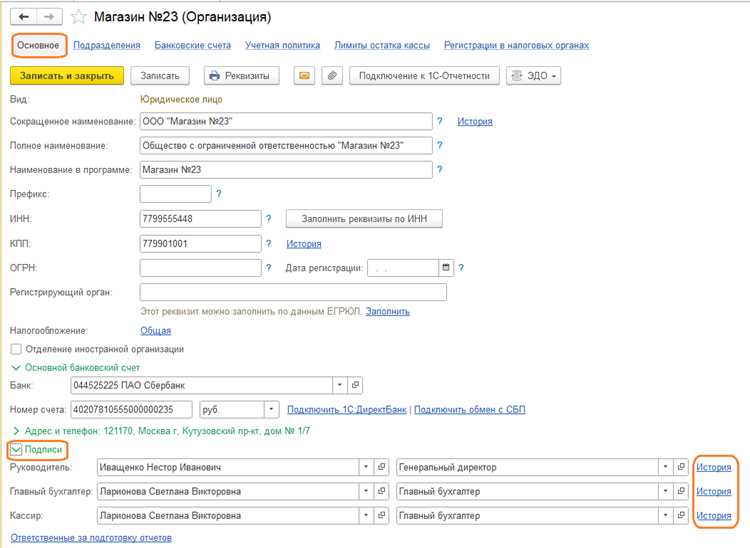Open the Общая taxation link
The height and width of the screenshot is (548, 750).
click(x=155, y=330)
